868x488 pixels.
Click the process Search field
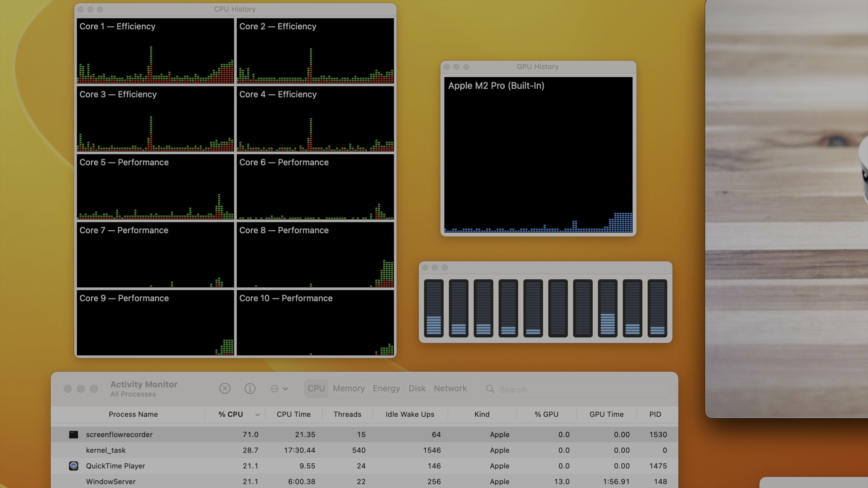580,389
